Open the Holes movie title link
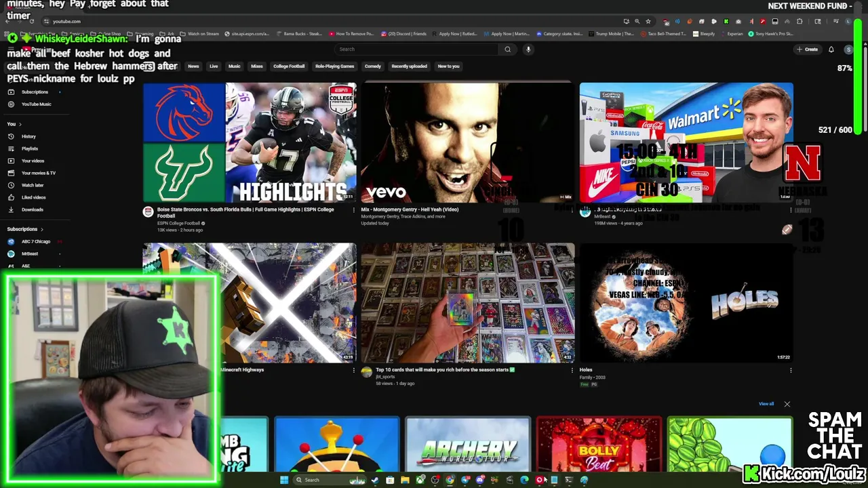 (x=586, y=370)
